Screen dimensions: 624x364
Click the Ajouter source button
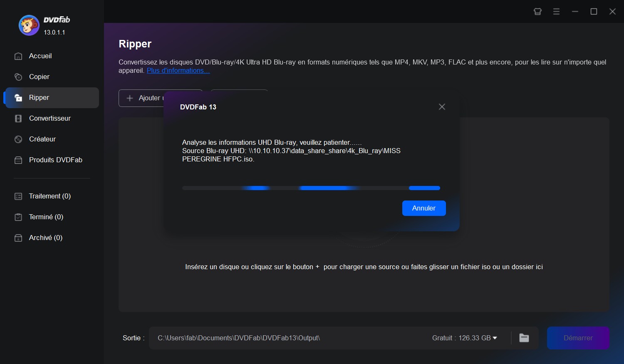click(x=141, y=98)
